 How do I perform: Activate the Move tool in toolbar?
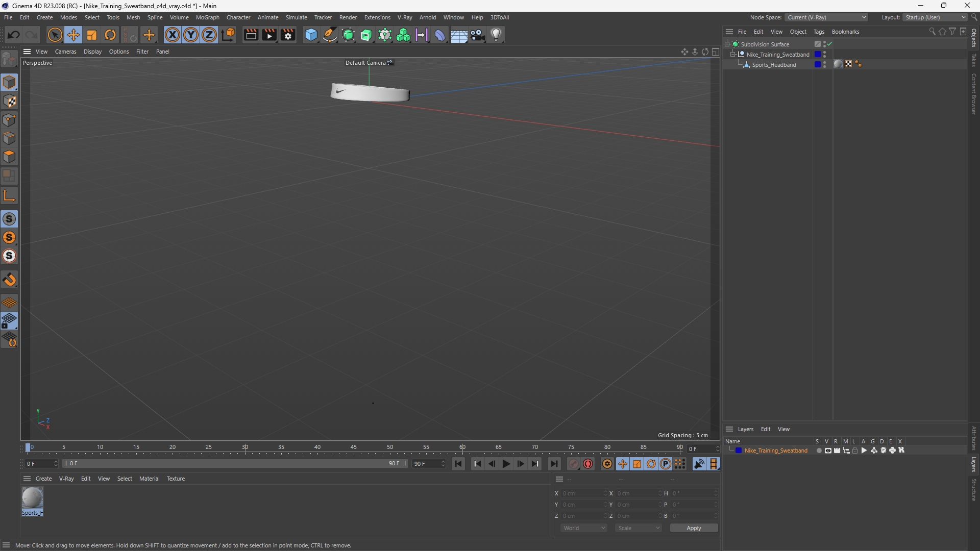pos(73,35)
